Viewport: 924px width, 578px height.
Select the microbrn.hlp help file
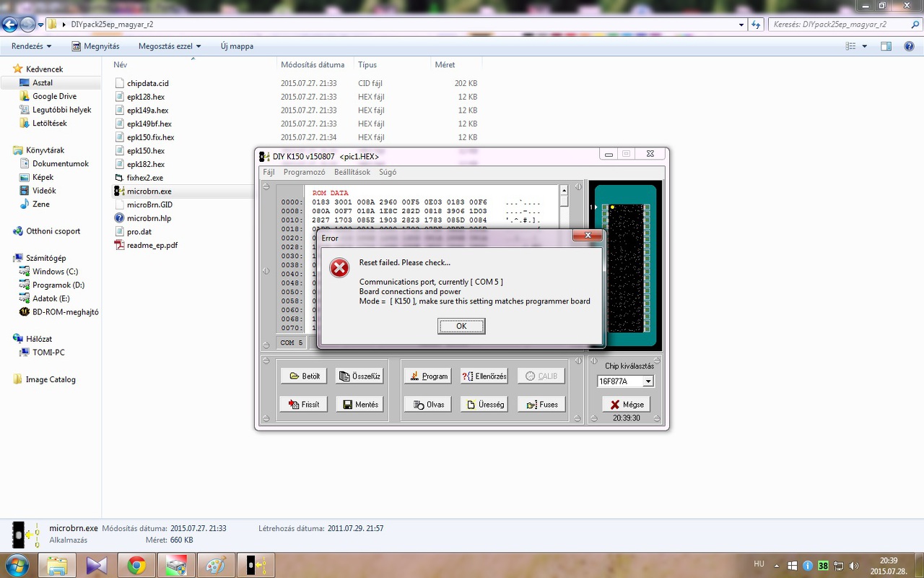(x=149, y=218)
